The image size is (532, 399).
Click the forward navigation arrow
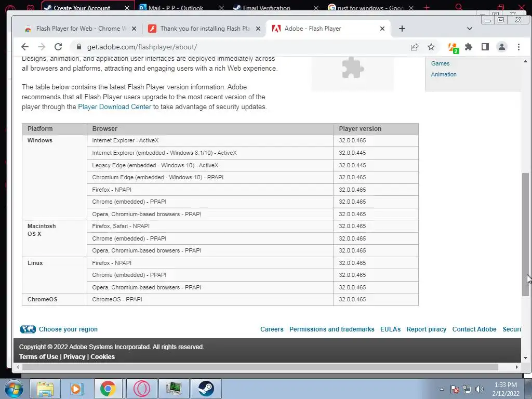(x=42, y=47)
